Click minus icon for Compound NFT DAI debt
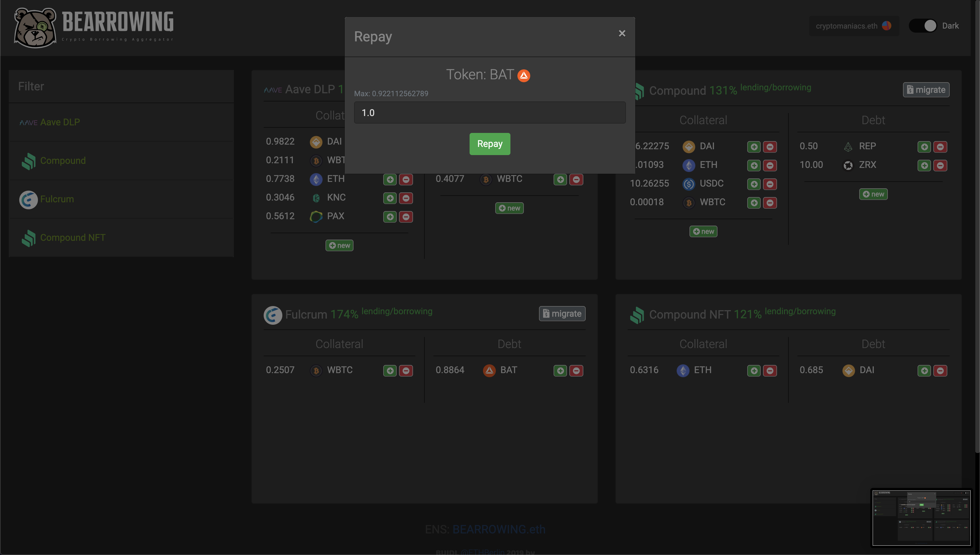Screen dimensions: 980x555 coord(940,370)
